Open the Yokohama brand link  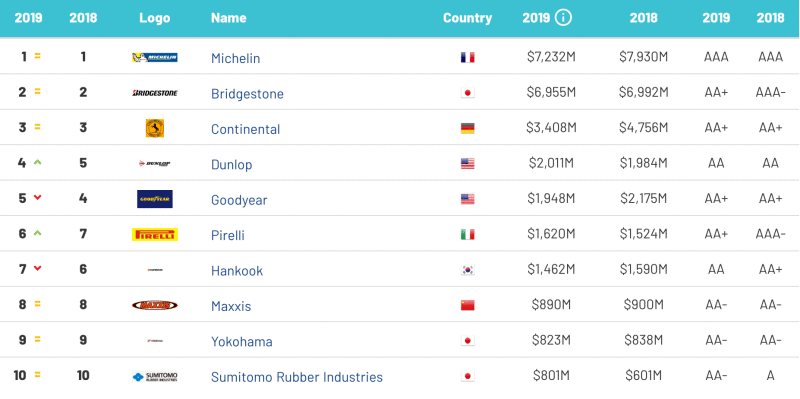pos(242,342)
